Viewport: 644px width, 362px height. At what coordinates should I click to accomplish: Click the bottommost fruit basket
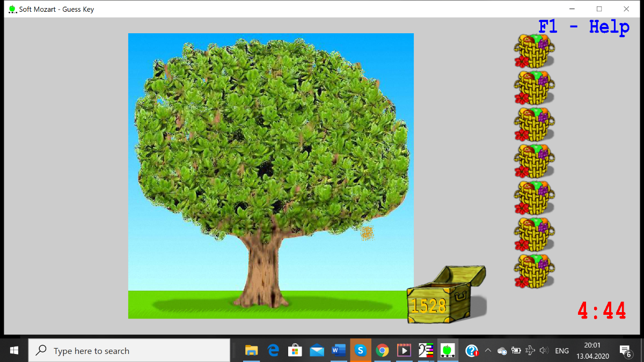click(x=534, y=270)
